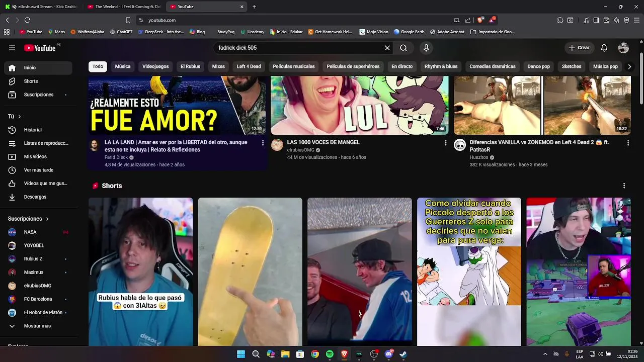Open the Huezitos channel link

coord(479,157)
